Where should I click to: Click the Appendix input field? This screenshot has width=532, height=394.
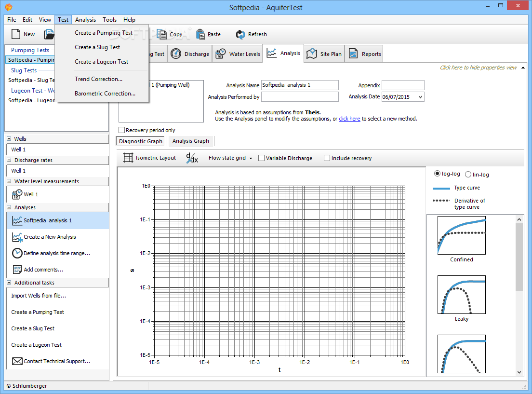tap(403, 85)
